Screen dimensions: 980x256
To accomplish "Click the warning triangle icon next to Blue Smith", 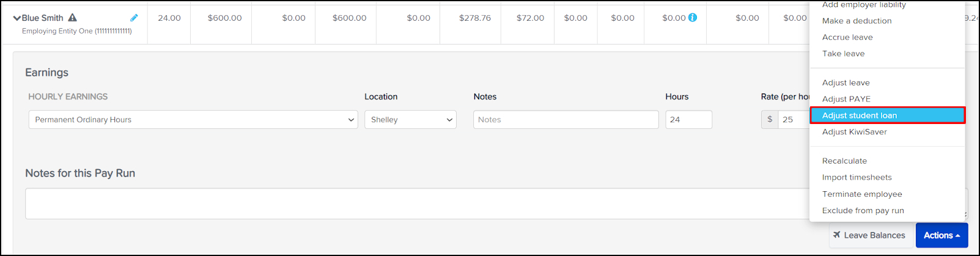I will point(73,18).
